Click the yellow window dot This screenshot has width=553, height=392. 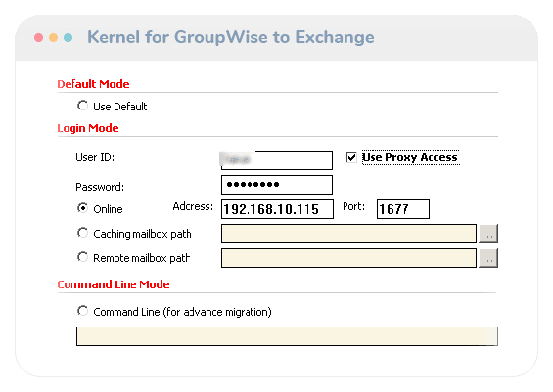(x=53, y=38)
